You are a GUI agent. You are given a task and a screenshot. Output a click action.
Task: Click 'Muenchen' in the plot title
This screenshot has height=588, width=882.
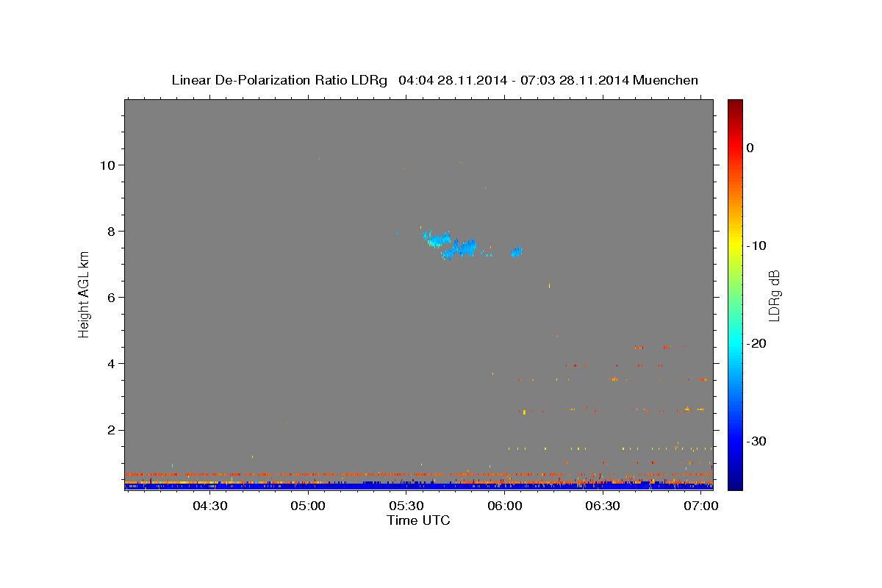coord(666,80)
